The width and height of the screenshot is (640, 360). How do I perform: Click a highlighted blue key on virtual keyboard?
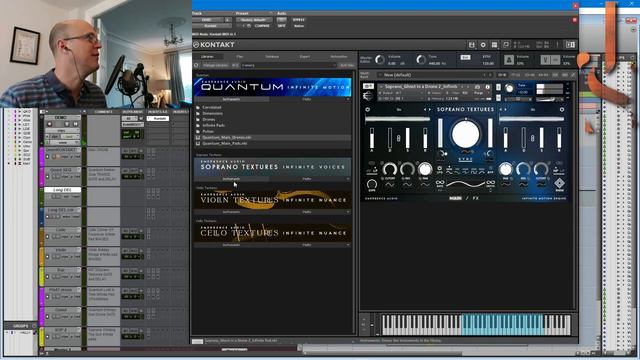click(x=502, y=324)
